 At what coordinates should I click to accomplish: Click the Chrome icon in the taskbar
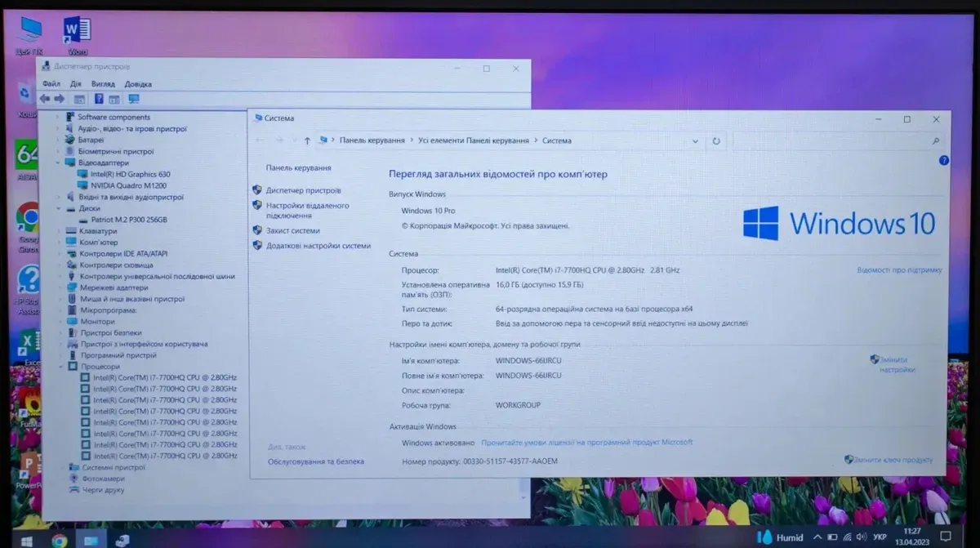pos(59,540)
